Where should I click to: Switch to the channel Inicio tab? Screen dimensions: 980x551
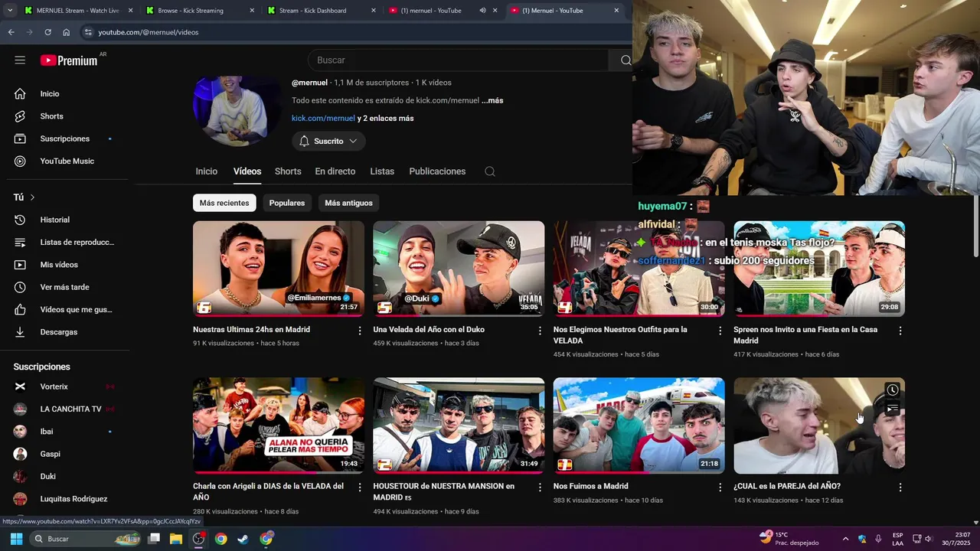coord(207,171)
